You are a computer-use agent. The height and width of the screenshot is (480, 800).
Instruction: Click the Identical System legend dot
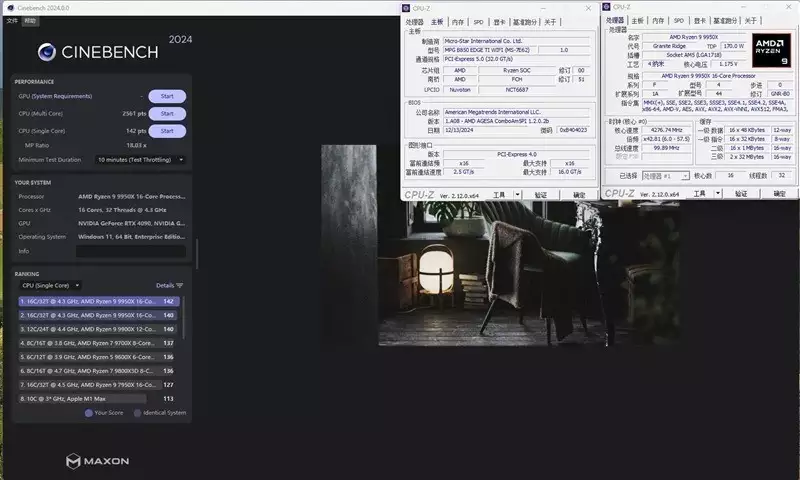point(137,413)
